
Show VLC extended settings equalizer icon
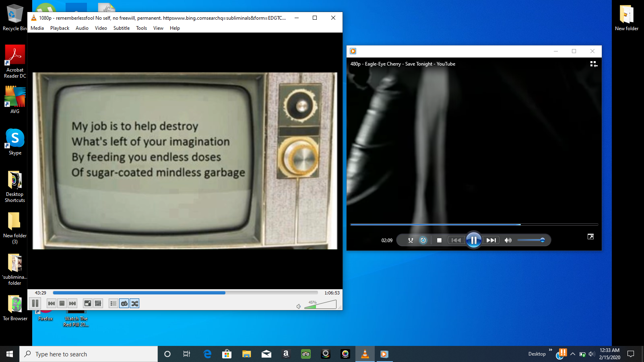click(x=98, y=303)
